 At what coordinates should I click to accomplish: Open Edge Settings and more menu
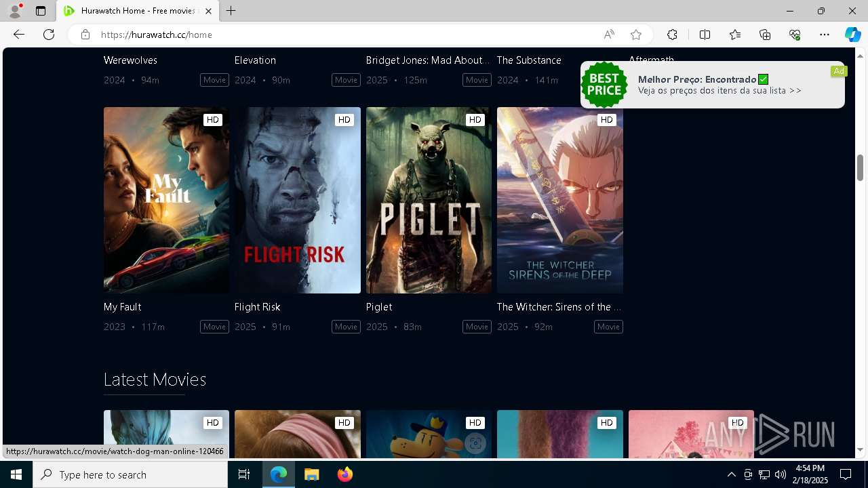pyautogui.click(x=825, y=35)
